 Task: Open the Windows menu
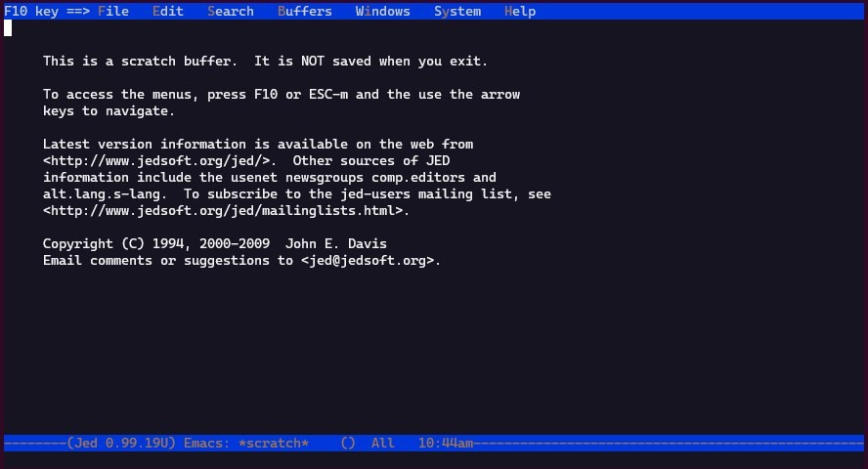tap(382, 11)
